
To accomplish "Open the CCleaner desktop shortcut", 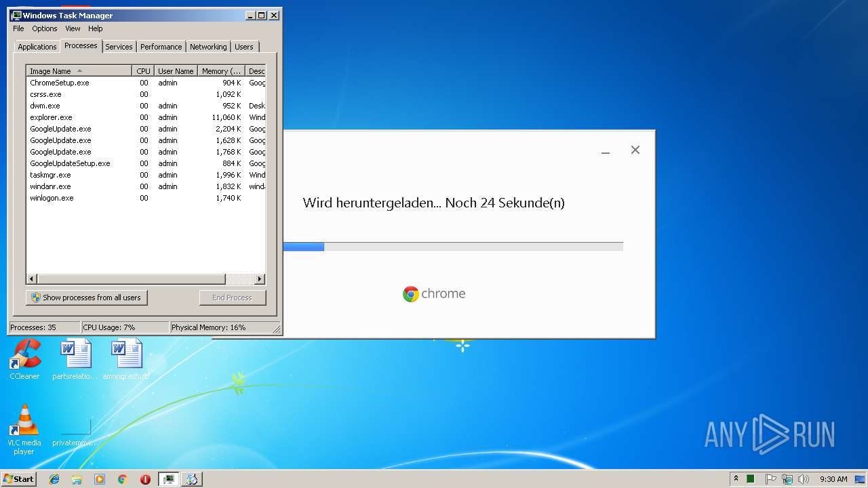I will [x=24, y=359].
